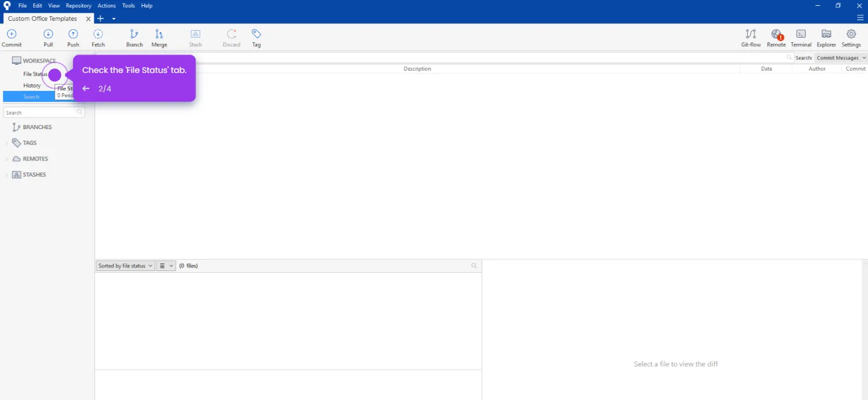Screen dimensions: 868x400
Task: Open the Tools menu
Action: pyautogui.click(x=128, y=6)
